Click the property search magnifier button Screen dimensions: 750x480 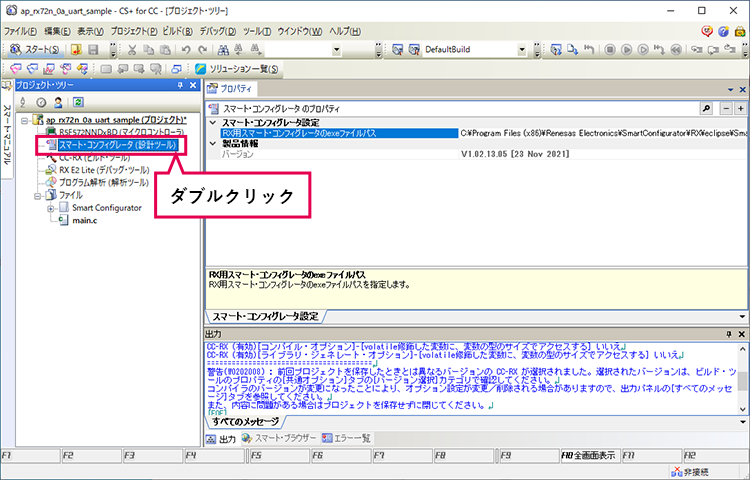click(x=706, y=109)
